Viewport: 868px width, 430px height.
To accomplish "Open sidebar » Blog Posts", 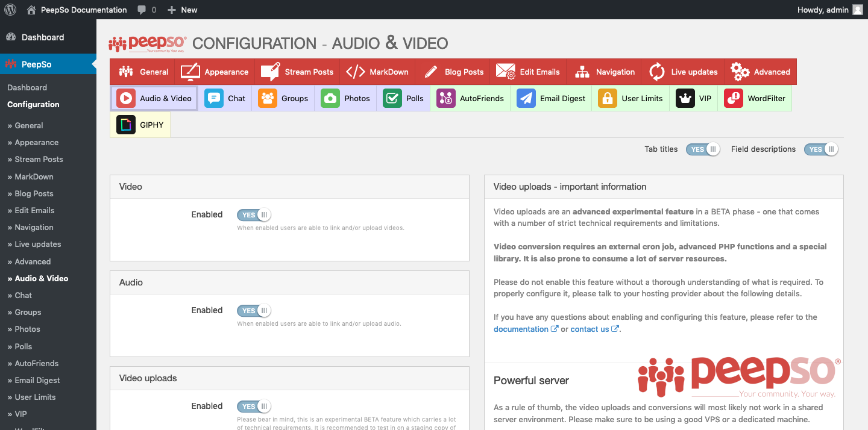I will tap(30, 193).
